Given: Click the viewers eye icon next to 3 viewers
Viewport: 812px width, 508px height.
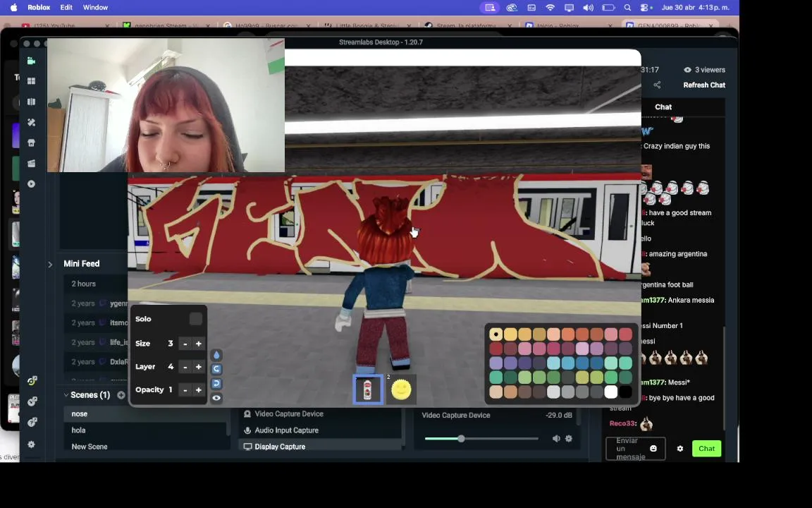Looking at the screenshot, I should [x=687, y=70].
